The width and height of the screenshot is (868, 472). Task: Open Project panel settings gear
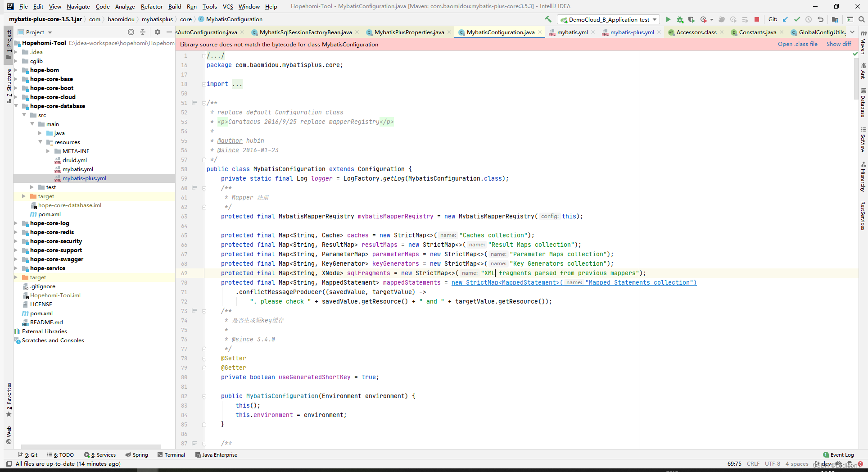[157, 32]
